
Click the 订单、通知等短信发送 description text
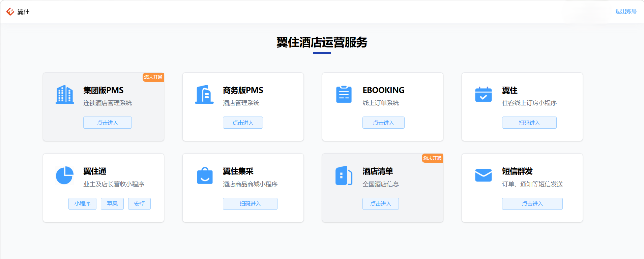coord(532,184)
